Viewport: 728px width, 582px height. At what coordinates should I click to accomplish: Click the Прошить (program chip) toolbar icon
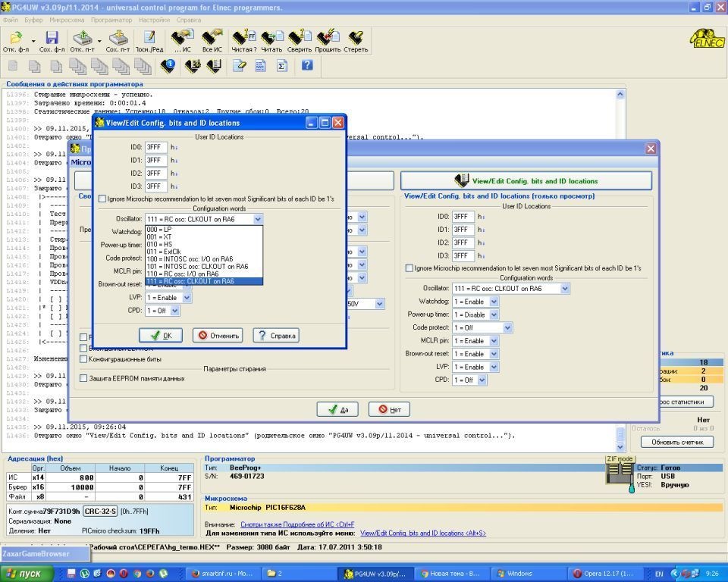328,37
